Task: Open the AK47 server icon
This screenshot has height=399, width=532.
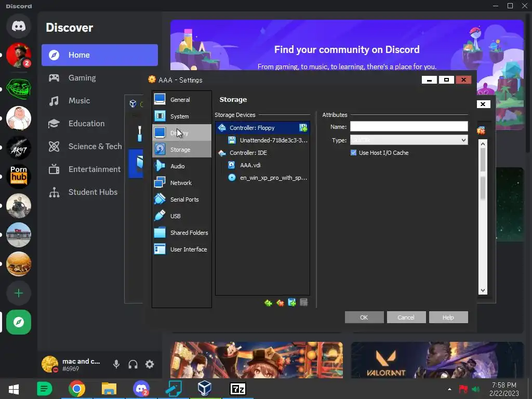Action: click(19, 148)
